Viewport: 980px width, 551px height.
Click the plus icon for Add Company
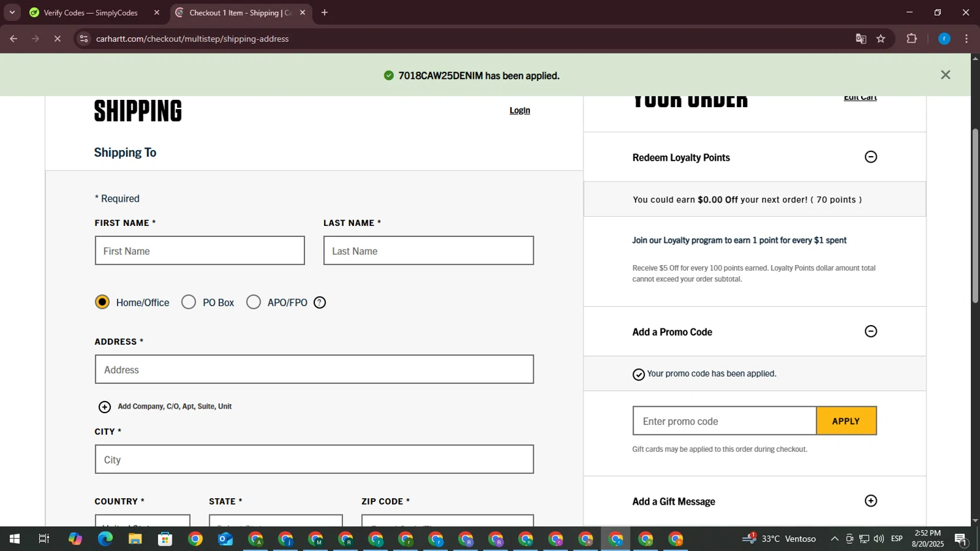pyautogui.click(x=105, y=407)
